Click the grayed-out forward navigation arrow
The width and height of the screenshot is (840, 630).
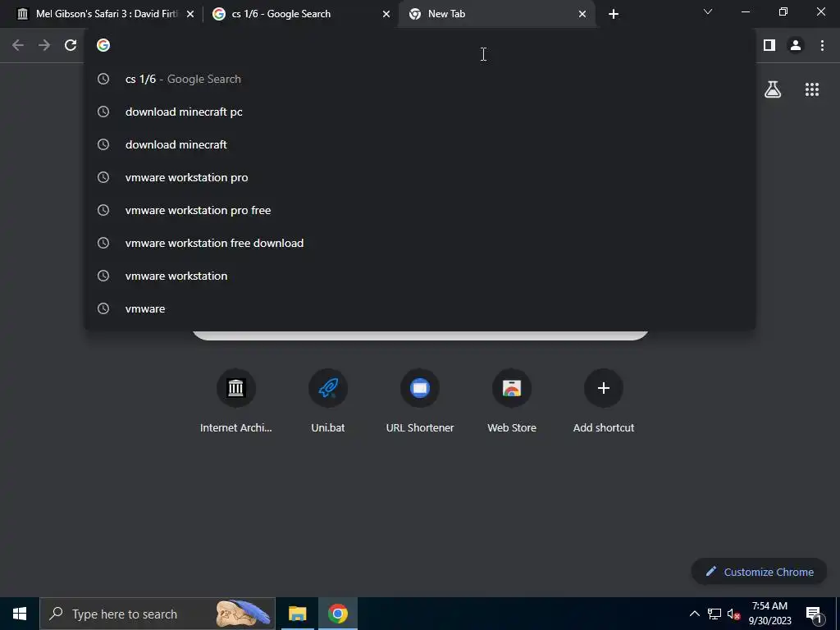44,46
